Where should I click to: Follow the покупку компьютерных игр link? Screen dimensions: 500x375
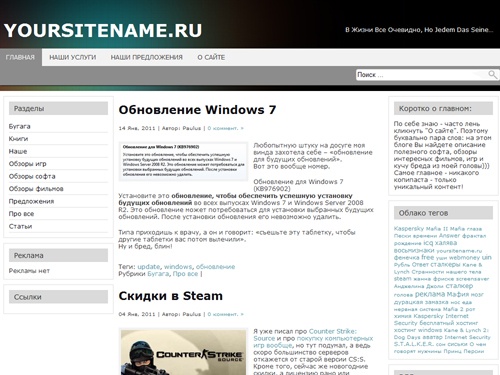coord(313,342)
